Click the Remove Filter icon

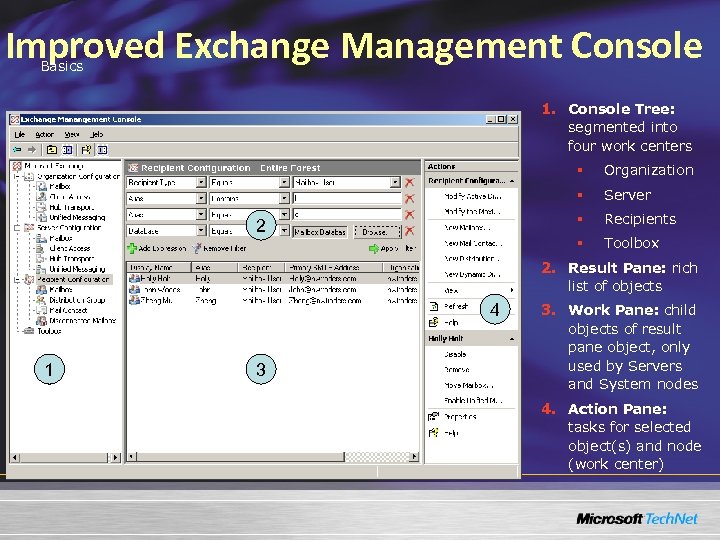[197, 248]
